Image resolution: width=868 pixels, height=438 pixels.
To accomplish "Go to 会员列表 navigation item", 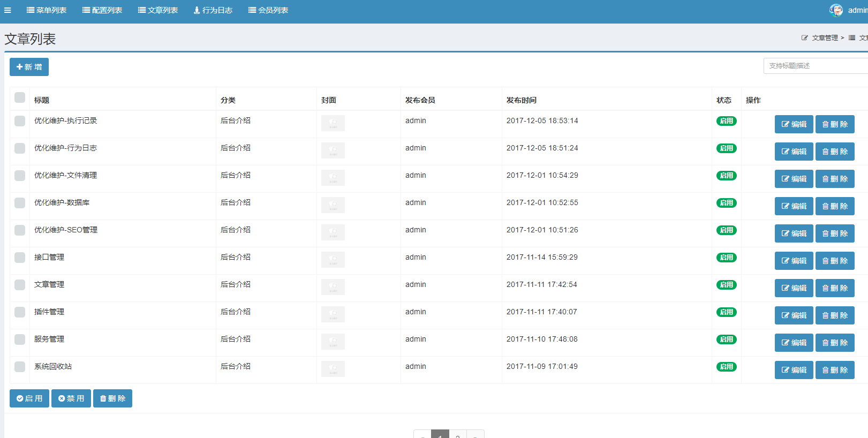I will [268, 10].
